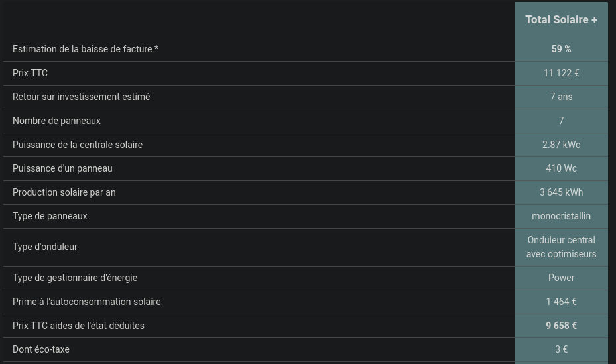Click the "Prime à l'autoconsommation solaire" label
The width and height of the screenshot is (616, 364).
[86, 302]
